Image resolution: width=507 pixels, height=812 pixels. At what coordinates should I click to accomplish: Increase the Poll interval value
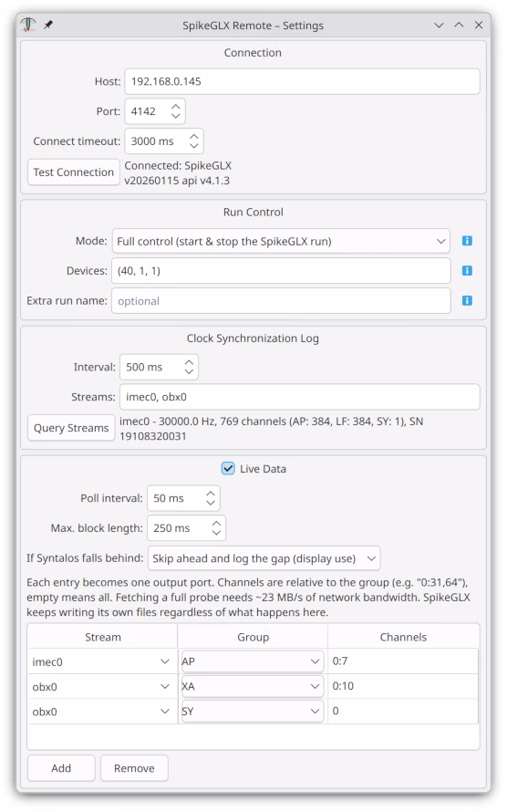click(x=211, y=493)
